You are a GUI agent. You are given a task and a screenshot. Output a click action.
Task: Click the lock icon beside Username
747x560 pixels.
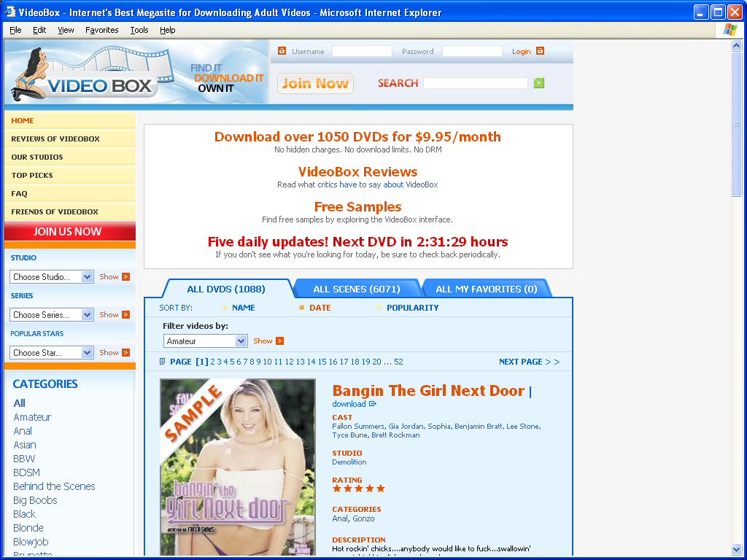282,50
